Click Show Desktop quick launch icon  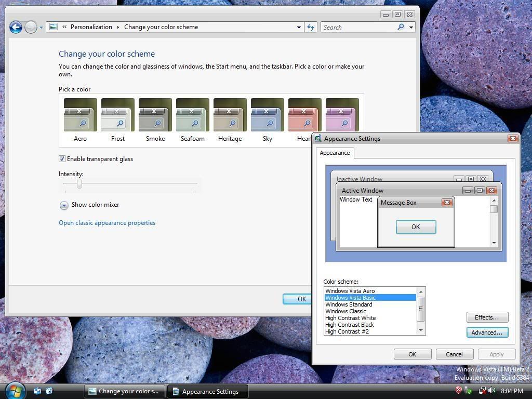click(x=37, y=391)
